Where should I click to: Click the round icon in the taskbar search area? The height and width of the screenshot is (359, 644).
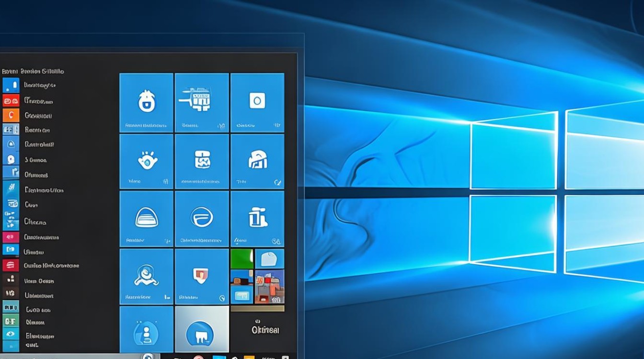coord(148,357)
